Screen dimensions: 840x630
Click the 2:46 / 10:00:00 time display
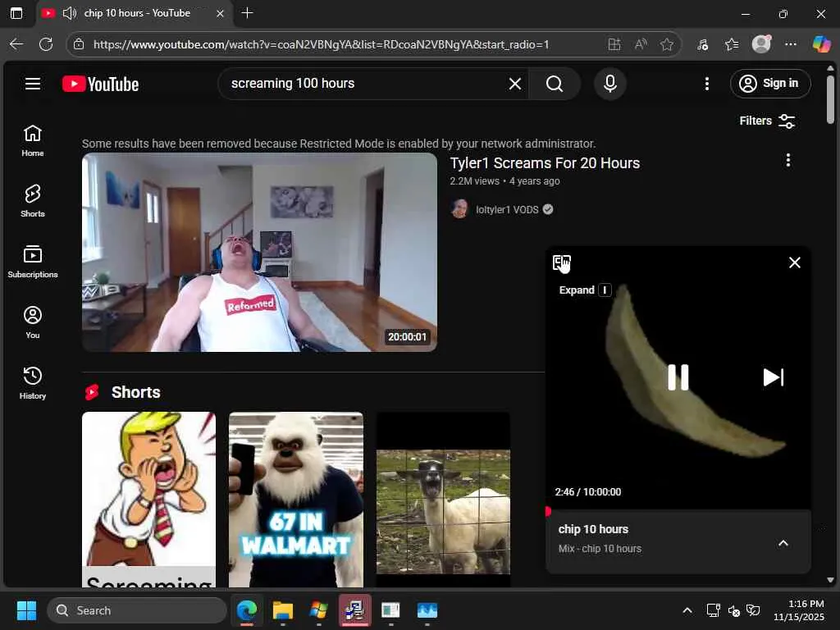point(587,492)
